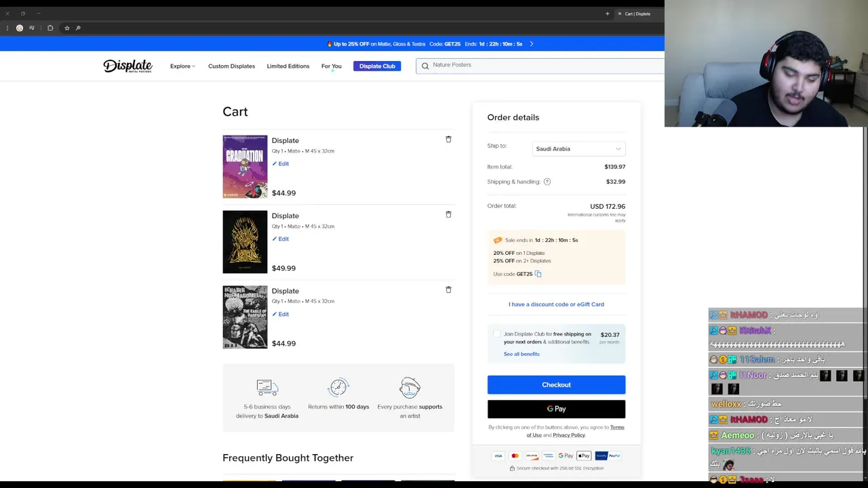The height and width of the screenshot is (488, 868).
Task: Click the search magnifier icon
Action: pyautogui.click(x=425, y=66)
